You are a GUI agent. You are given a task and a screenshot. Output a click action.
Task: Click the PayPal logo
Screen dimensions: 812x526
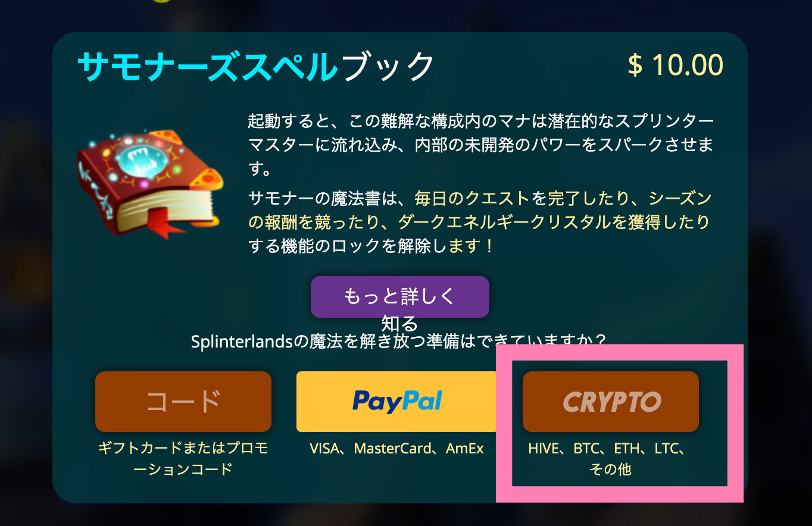pyautogui.click(x=397, y=401)
